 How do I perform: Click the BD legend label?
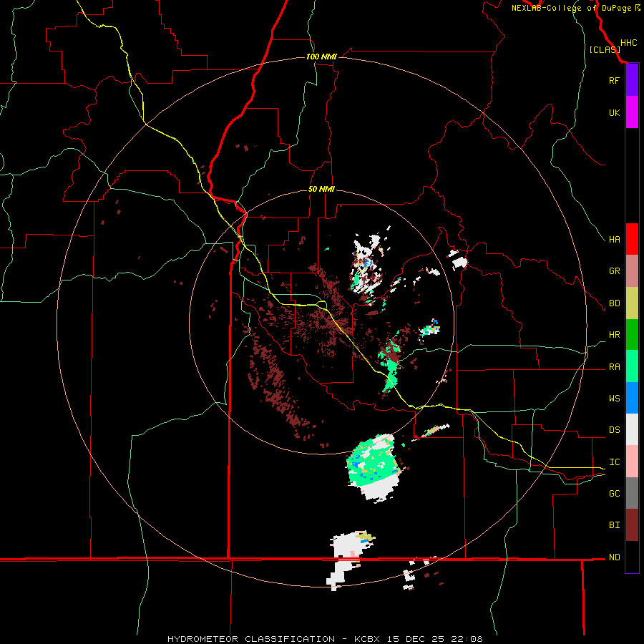point(614,303)
